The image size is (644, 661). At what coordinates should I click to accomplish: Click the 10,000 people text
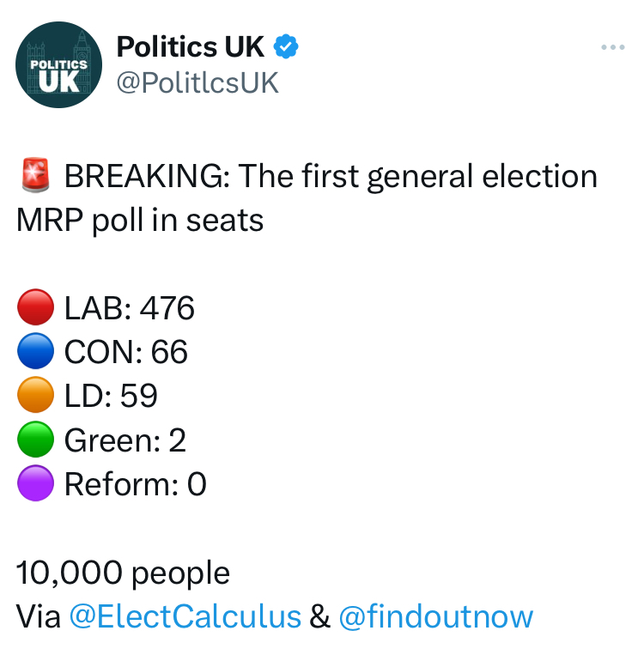click(123, 573)
